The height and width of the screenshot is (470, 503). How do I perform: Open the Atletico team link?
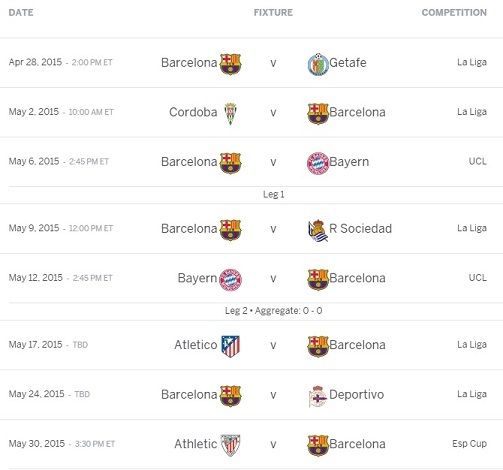pyautogui.click(x=196, y=345)
